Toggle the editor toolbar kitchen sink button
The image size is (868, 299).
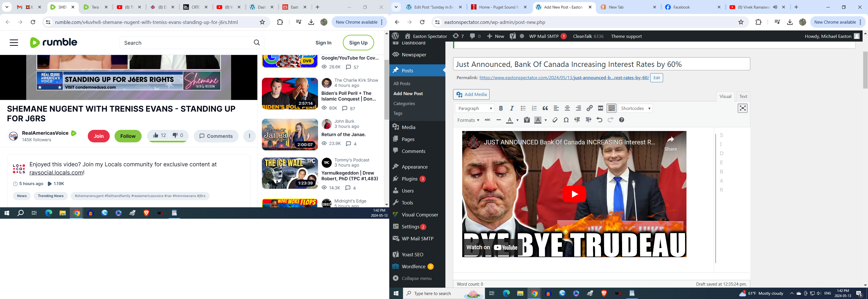click(612, 108)
